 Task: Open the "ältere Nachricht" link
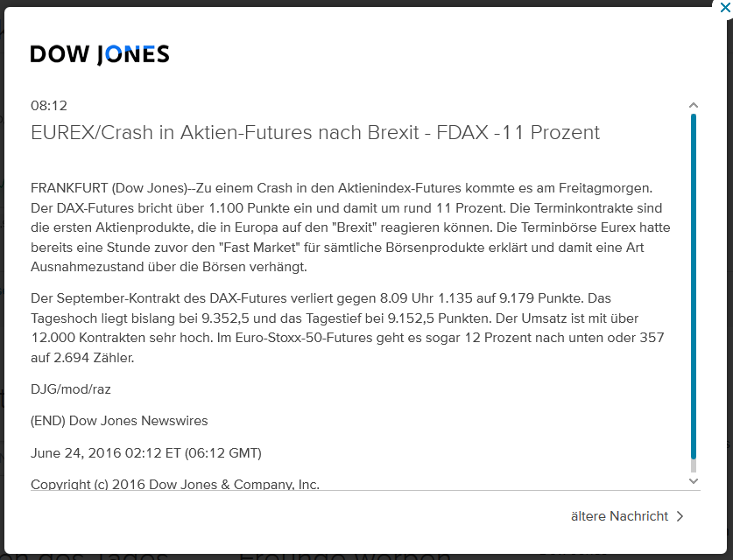tap(619, 516)
